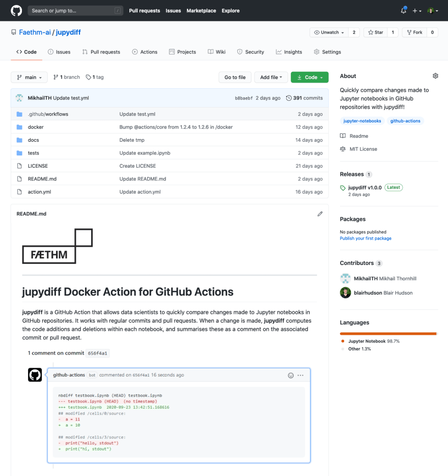Go to the GitHub home logo

click(x=16, y=11)
